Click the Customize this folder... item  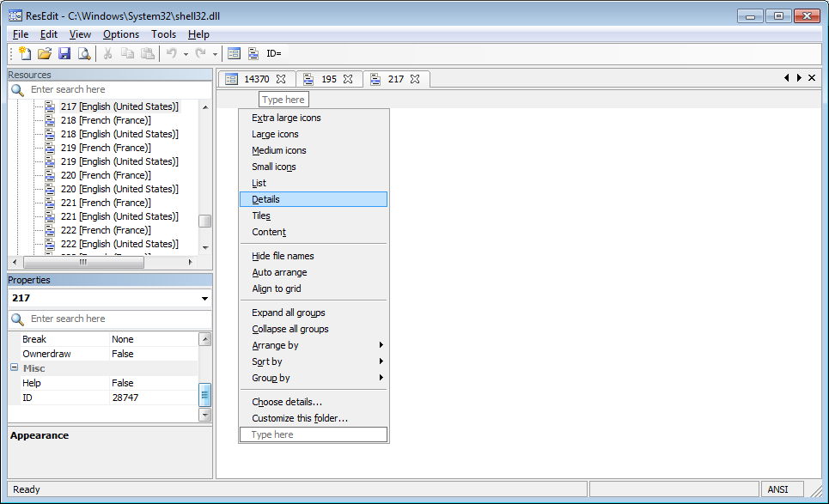coord(300,418)
